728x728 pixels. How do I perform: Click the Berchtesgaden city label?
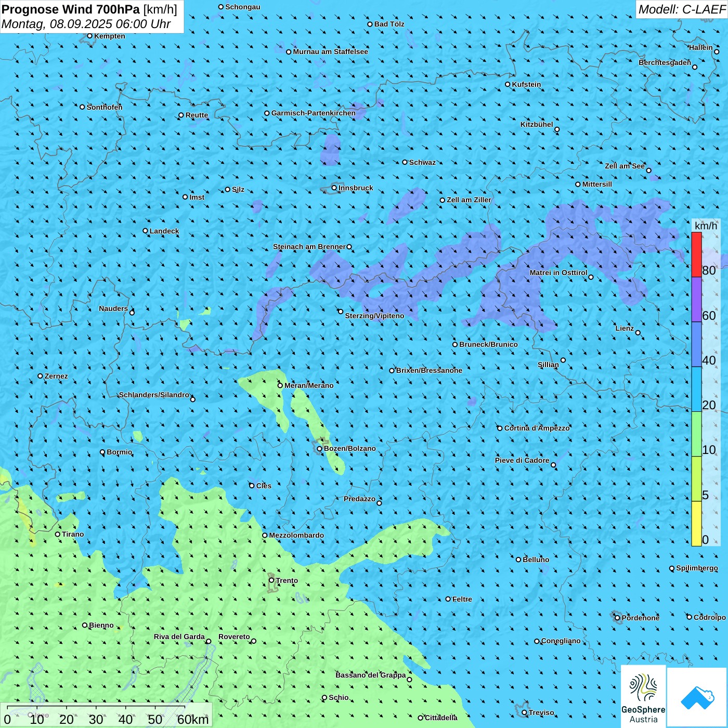665,62
